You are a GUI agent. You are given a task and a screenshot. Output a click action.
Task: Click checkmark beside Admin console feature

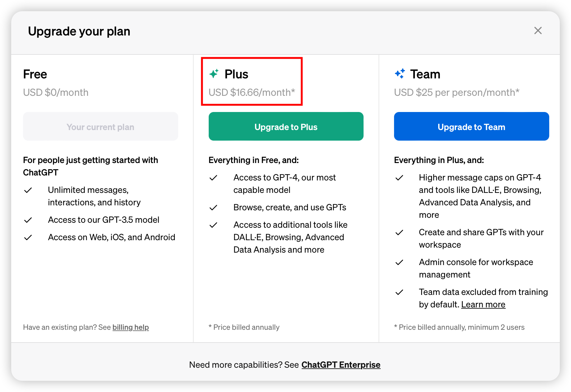(x=399, y=262)
